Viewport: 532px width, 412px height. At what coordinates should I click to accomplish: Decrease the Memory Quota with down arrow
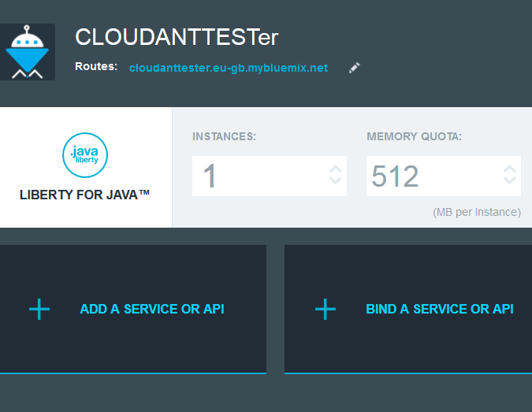tap(510, 180)
